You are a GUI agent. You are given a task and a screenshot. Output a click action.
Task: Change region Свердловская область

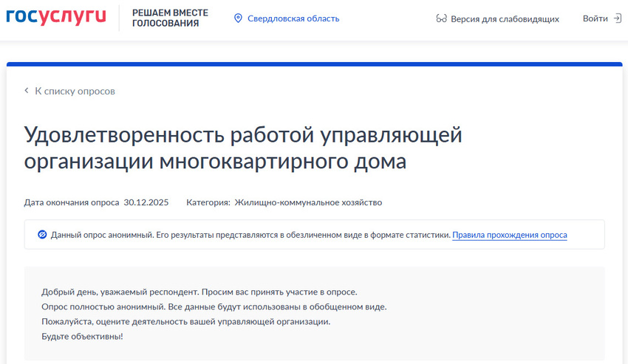293,18
